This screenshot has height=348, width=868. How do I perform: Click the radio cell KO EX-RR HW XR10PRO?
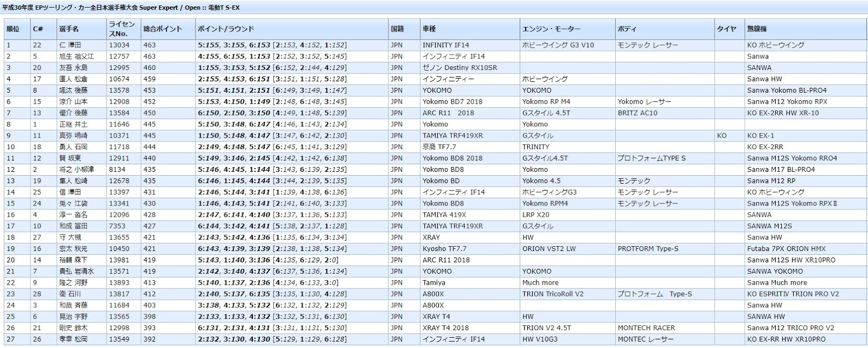click(x=786, y=339)
